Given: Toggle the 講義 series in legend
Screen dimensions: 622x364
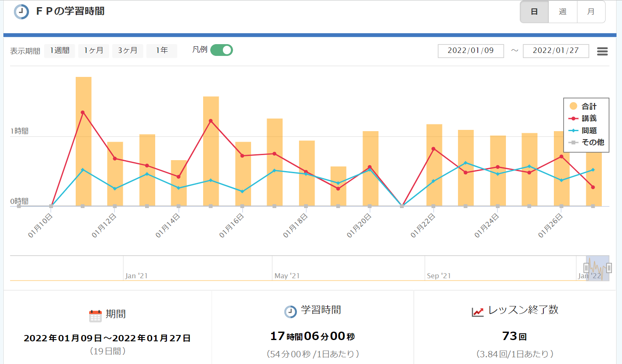Looking at the screenshot, I should tap(588, 119).
